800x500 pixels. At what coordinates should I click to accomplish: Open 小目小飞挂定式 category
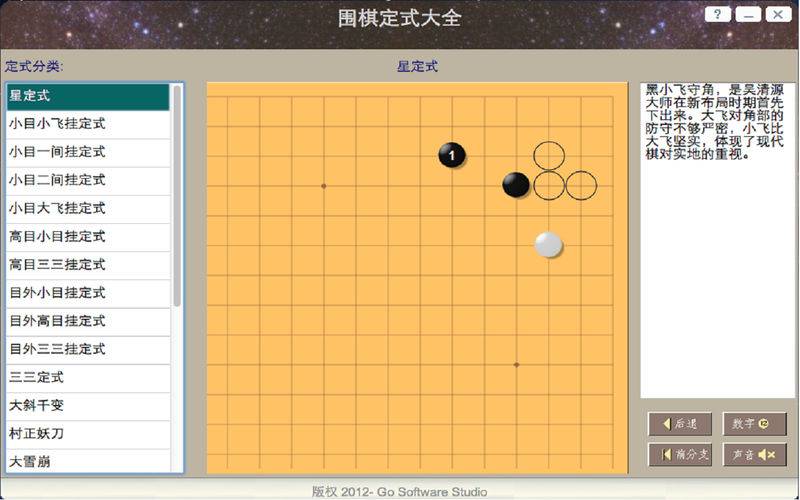pos(88,124)
